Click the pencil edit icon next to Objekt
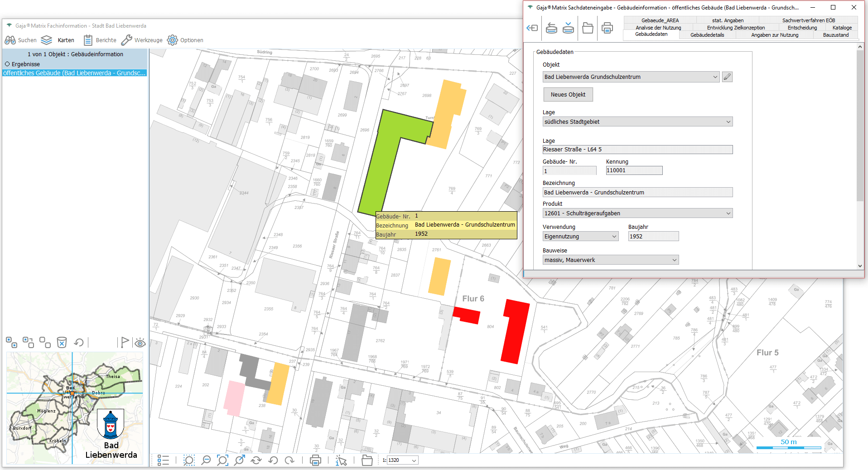The width and height of the screenshot is (868, 470). tap(727, 77)
